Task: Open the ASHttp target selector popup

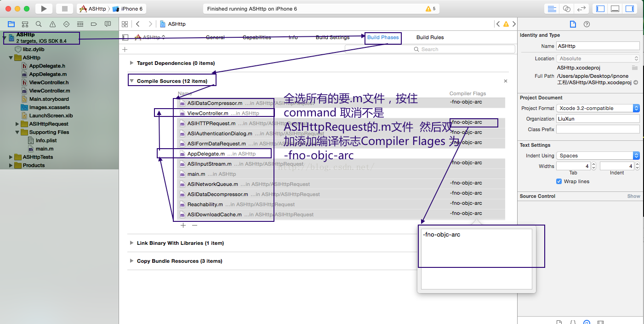Action: tap(150, 37)
